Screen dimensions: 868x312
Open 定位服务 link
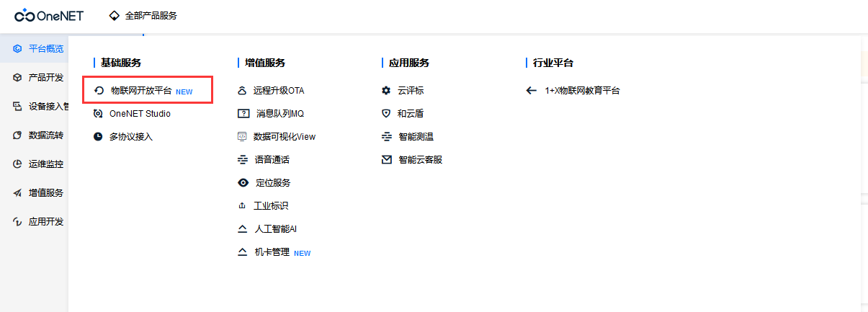pyautogui.click(x=274, y=183)
